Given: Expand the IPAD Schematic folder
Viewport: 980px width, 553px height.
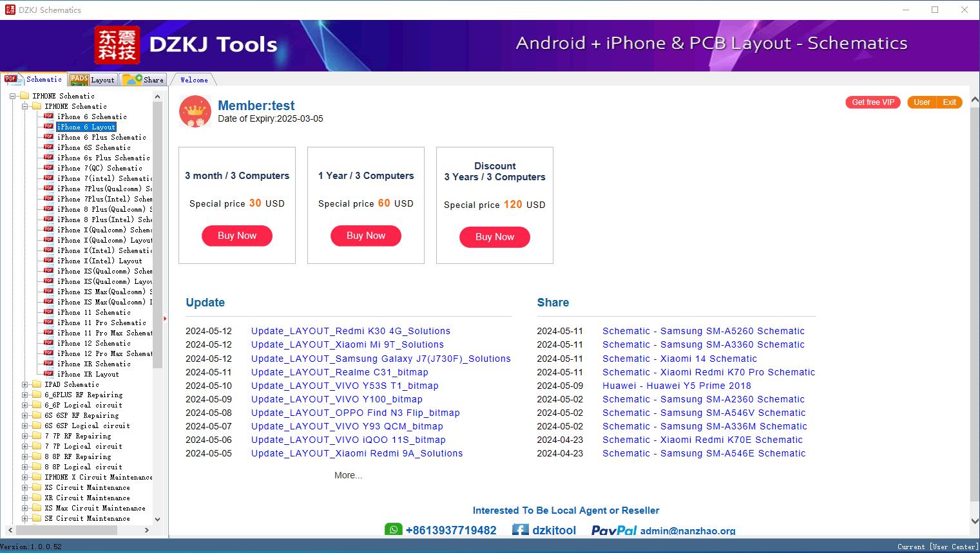Looking at the screenshot, I should click(25, 384).
